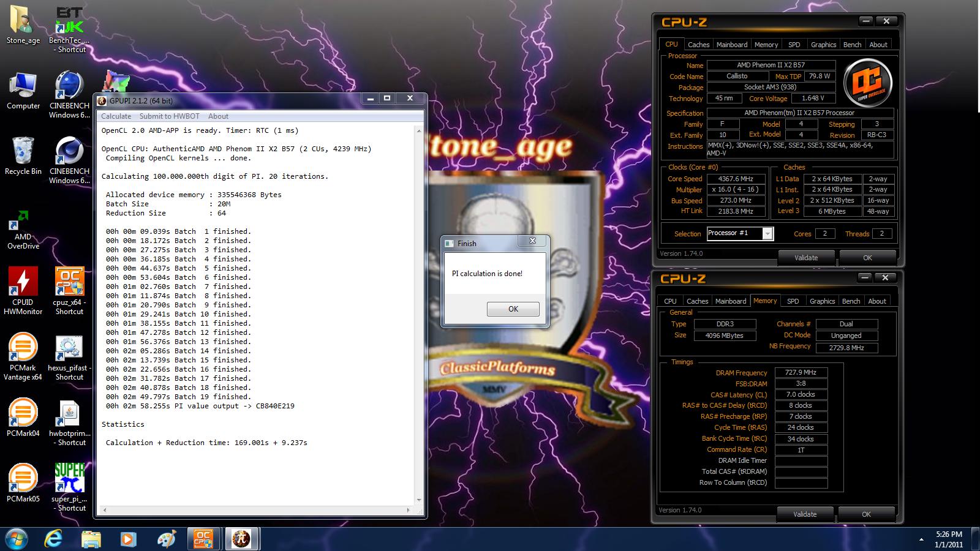This screenshot has width=980, height=551.
Task: Click Core Speed value 4367.6 MHz
Action: 736,179
